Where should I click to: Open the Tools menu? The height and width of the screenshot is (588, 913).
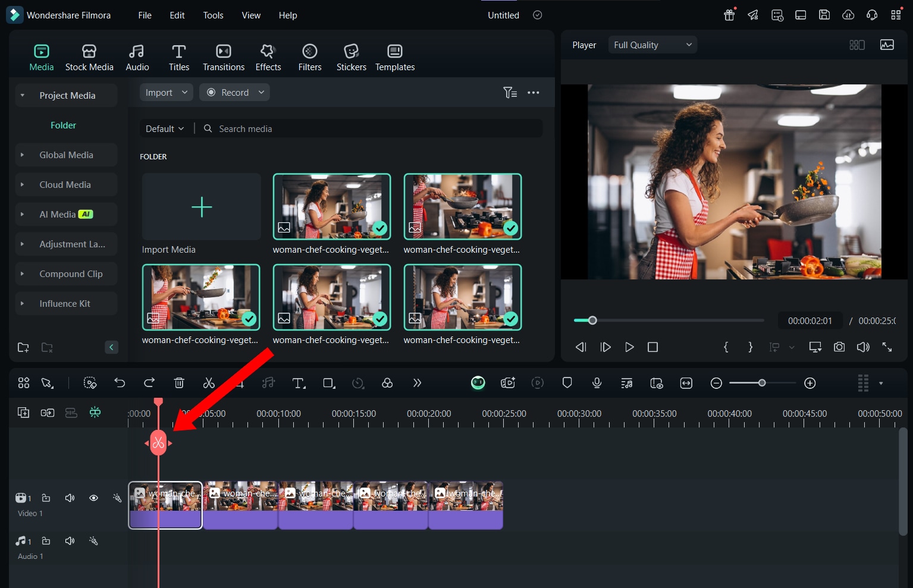pyautogui.click(x=213, y=15)
